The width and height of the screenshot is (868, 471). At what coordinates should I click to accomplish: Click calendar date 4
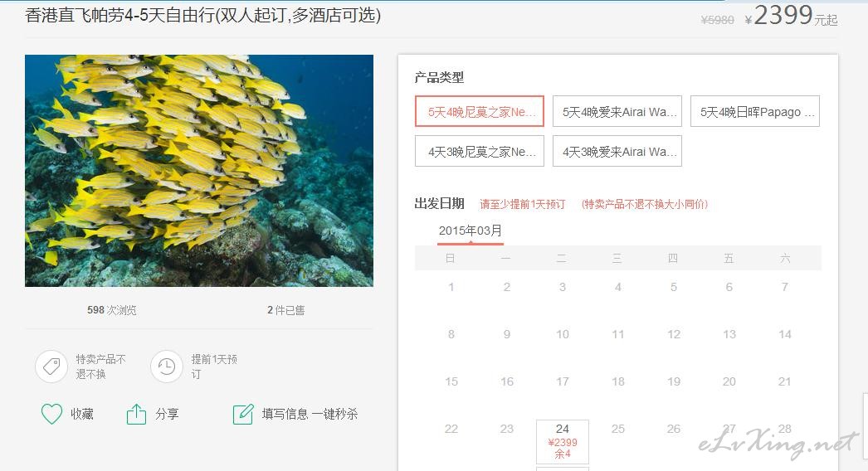pos(617,287)
